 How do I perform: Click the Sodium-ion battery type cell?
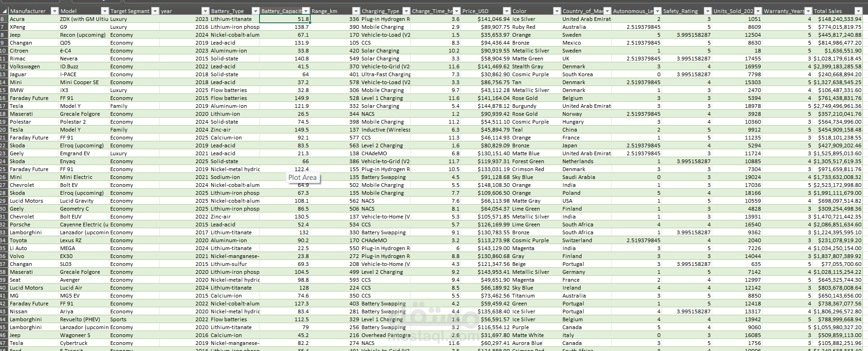[x=234, y=177]
